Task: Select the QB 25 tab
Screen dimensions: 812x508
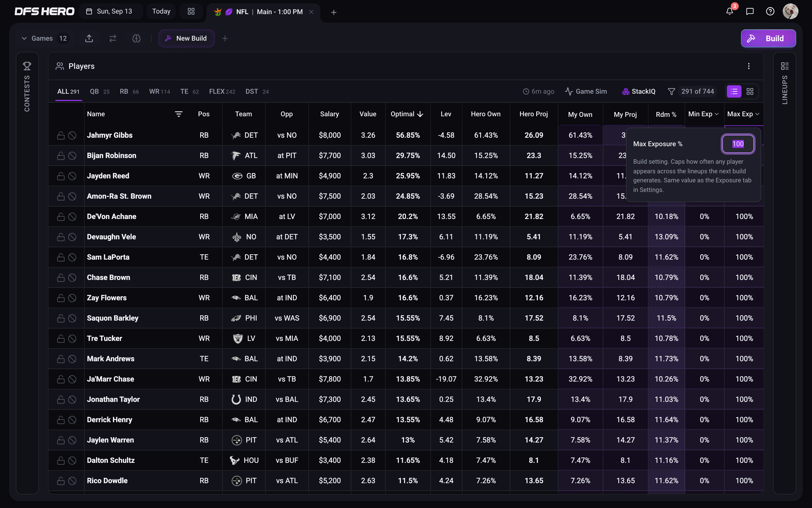Action: [100, 91]
